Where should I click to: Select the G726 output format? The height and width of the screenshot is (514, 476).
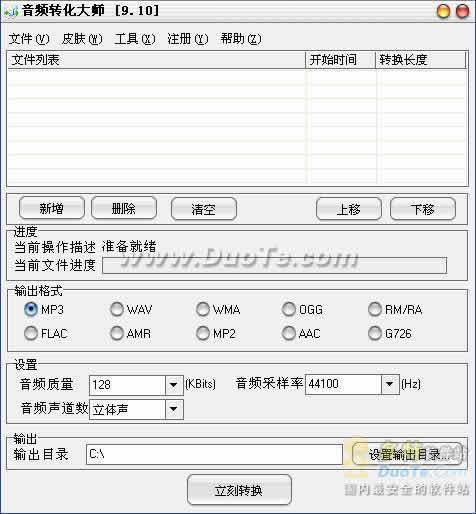(x=375, y=333)
